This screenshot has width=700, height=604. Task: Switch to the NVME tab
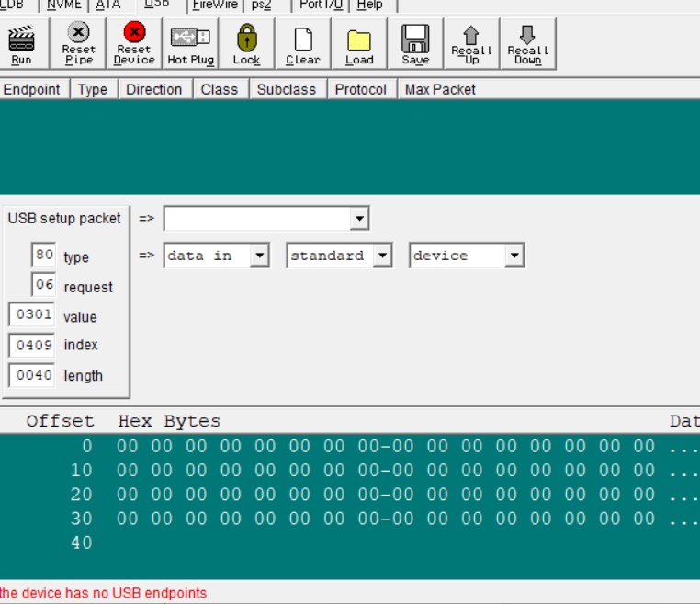[x=64, y=5]
